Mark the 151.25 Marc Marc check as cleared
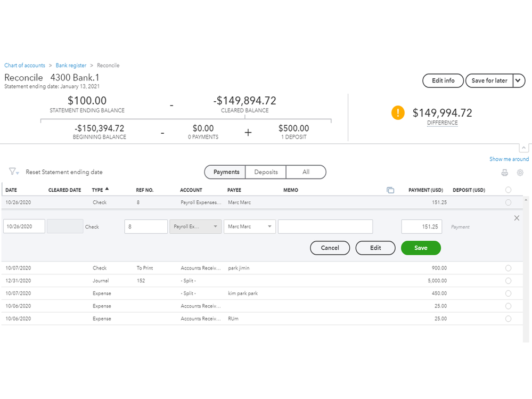The height and width of the screenshot is (399, 532). coord(508,202)
